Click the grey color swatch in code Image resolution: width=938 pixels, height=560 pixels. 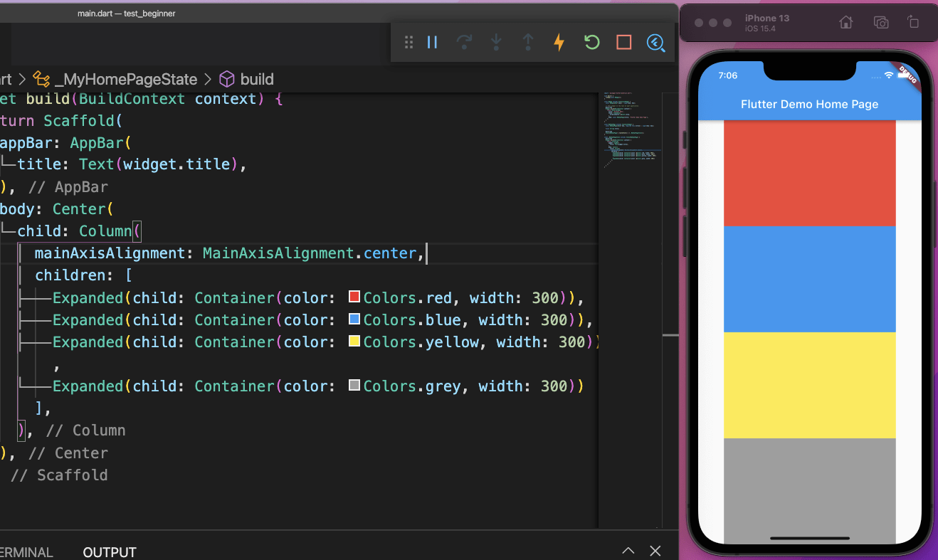coord(354,386)
